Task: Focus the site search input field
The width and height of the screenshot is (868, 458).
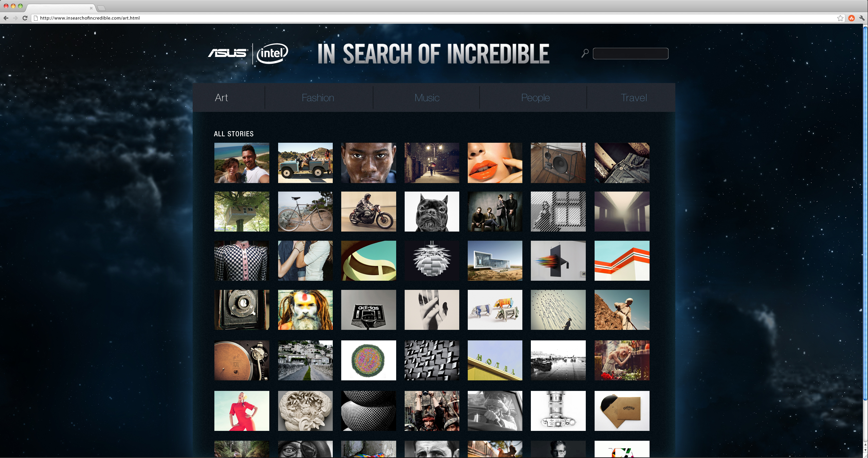Action: pyautogui.click(x=631, y=54)
